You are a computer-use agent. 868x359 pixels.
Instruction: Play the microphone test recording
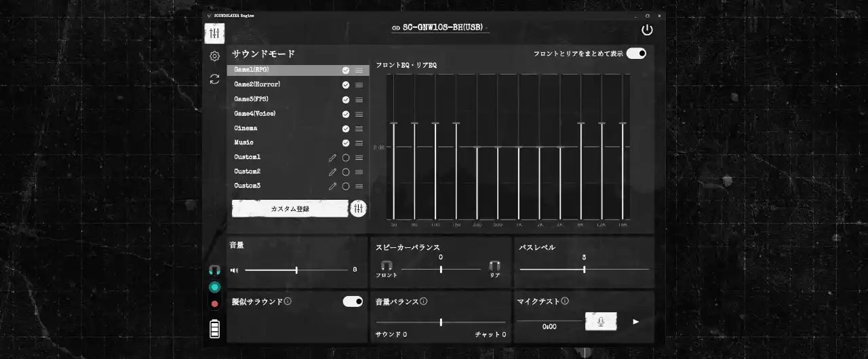pos(635,322)
